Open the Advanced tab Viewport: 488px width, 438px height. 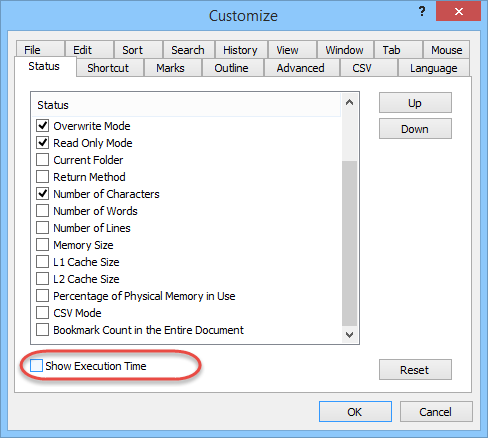(x=300, y=68)
